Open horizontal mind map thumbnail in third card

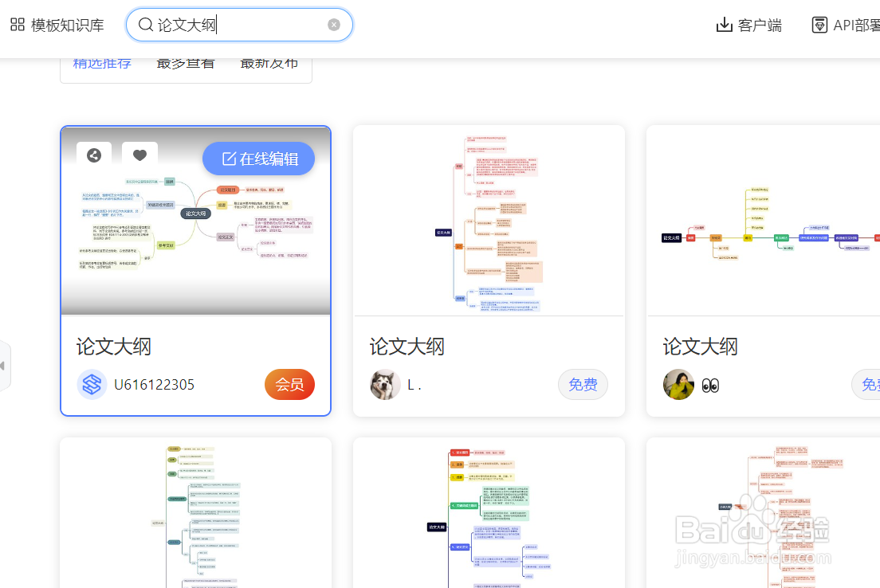point(764,221)
